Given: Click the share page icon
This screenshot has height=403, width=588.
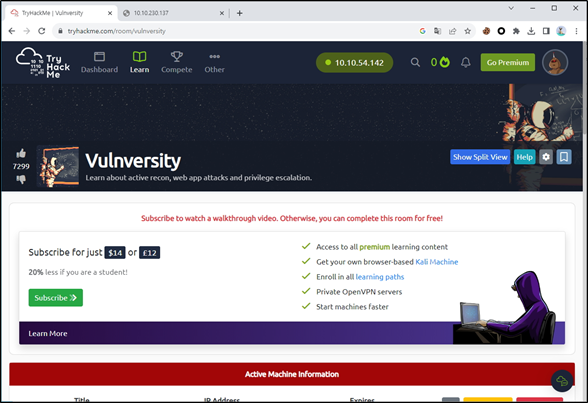Looking at the screenshot, I should (453, 31).
